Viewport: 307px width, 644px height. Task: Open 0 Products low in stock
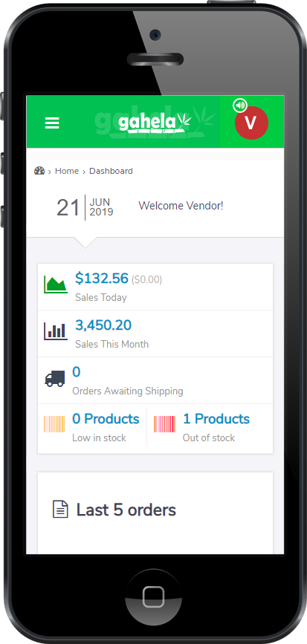pyautogui.click(x=106, y=419)
